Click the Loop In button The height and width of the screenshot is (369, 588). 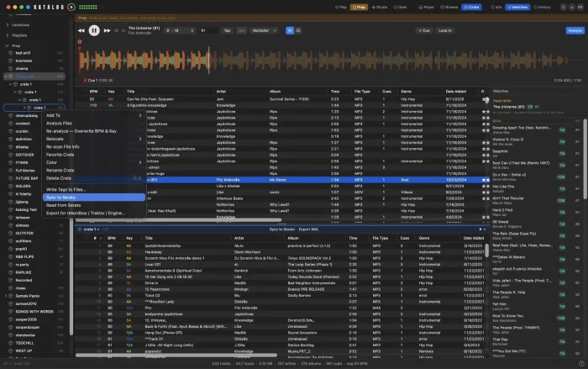coord(445,30)
